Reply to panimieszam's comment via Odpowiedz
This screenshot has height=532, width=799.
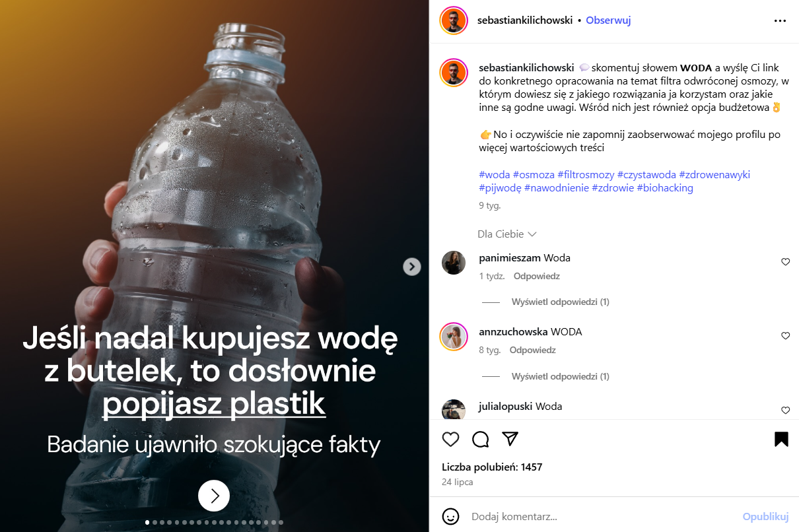[x=537, y=276]
